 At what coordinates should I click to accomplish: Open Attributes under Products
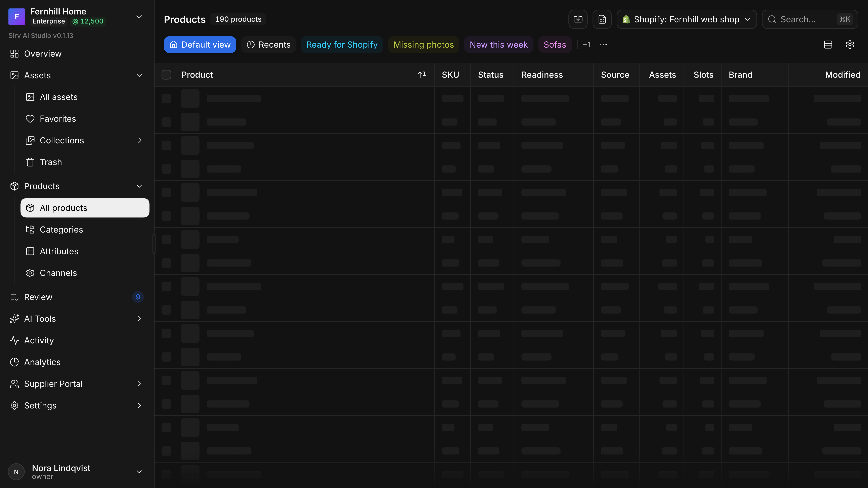pyautogui.click(x=85, y=251)
